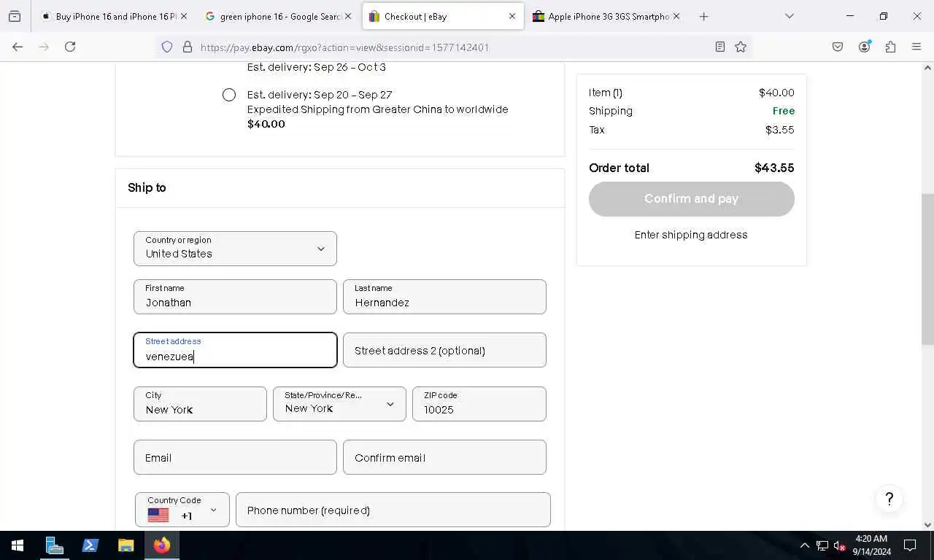The height and width of the screenshot is (560, 934).
Task: Open Country or region dropdown
Action: pos(235,249)
